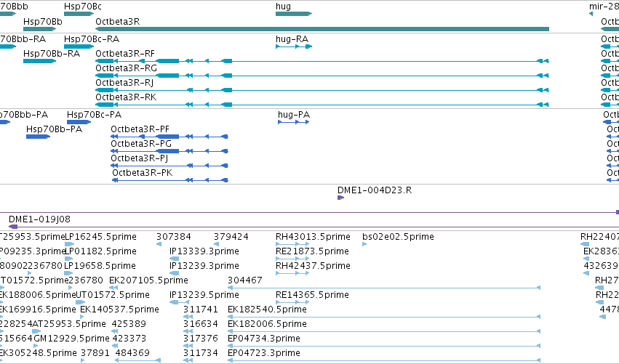This screenshot has height=364, width=619.
Task: Click the LP16245.5prime EST label
Action: pyautogui.click(x=100, y=237)
